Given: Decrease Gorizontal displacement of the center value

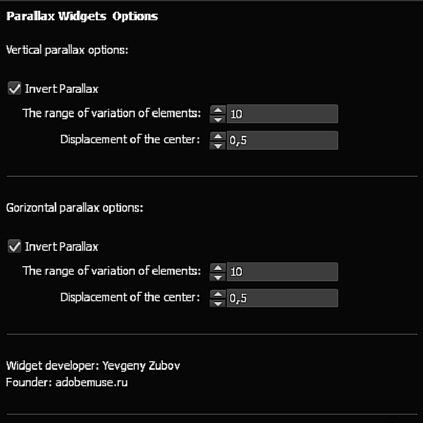Looking at the screenshot, I should coord(218,303).
